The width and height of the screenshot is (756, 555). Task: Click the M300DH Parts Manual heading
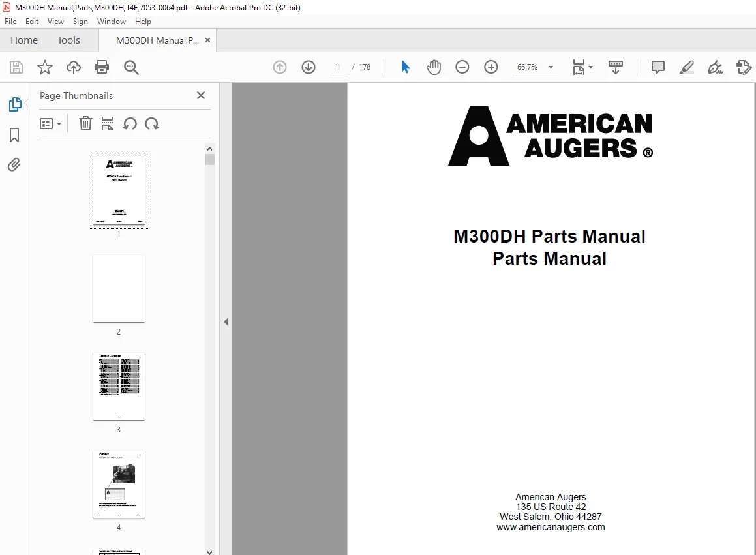550,236
